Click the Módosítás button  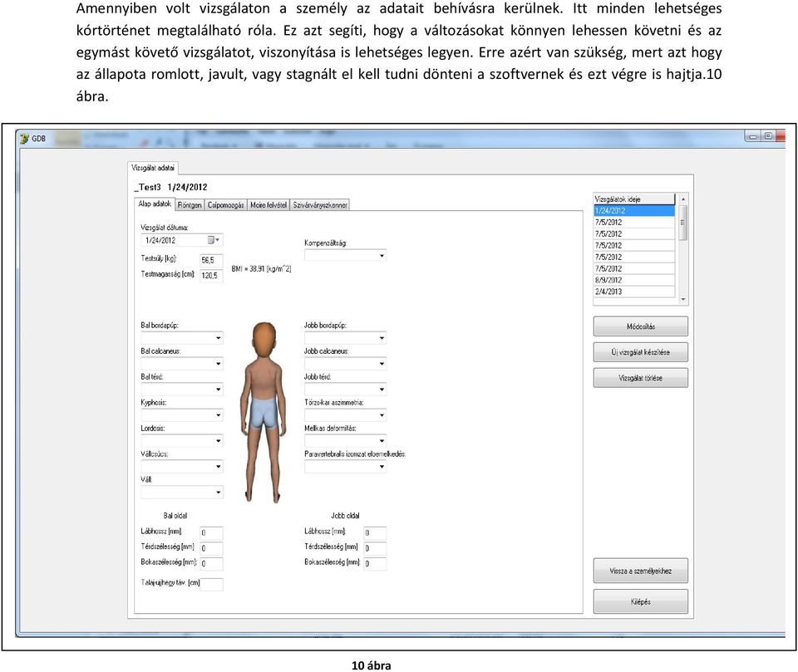[x=640, y=326]
